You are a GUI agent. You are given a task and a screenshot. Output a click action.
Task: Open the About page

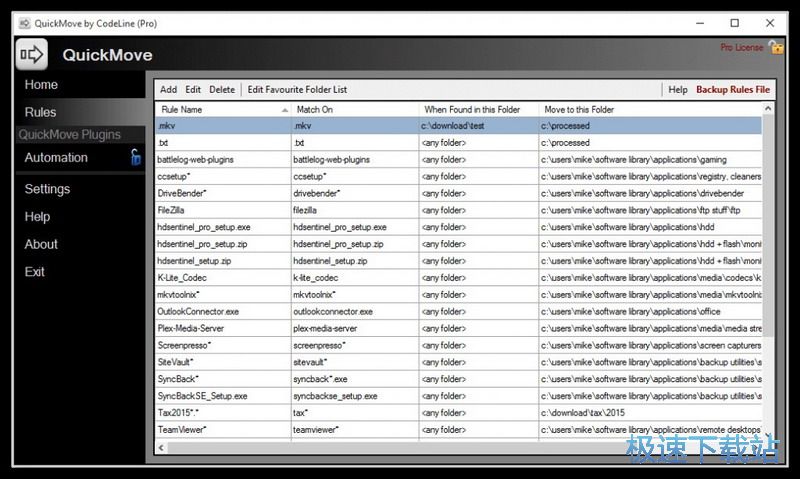click(41, 244)
